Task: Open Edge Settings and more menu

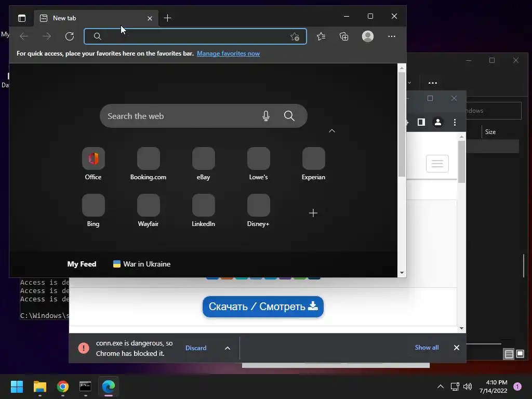Action: [x=392, y=36]
